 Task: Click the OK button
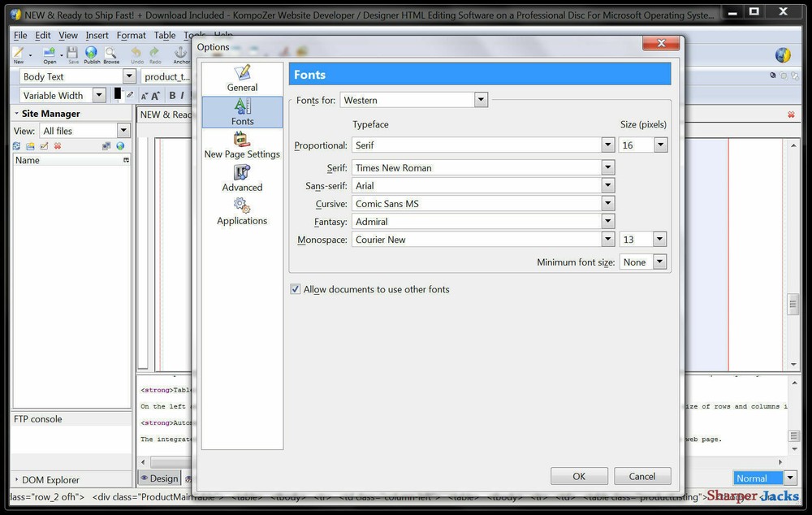[x=579, y=476]
